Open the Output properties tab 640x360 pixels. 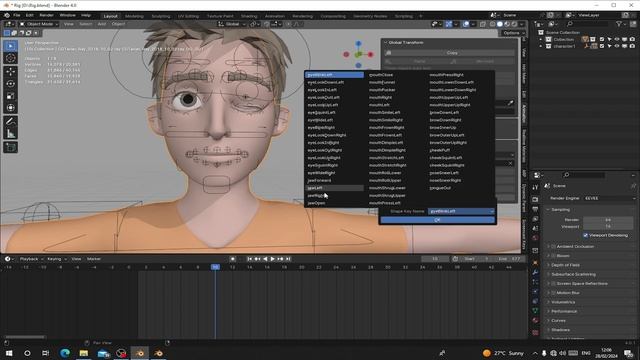(x=535, y=209)
